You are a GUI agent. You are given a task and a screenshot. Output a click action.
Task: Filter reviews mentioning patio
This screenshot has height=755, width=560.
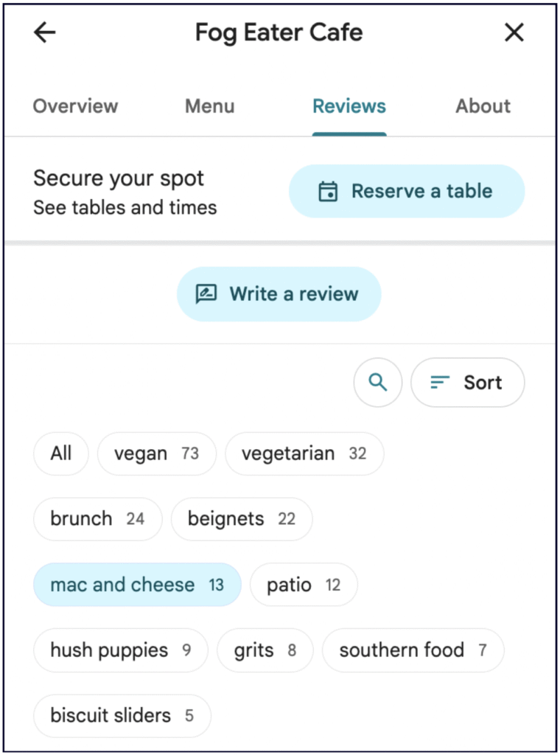click(303, 585)
